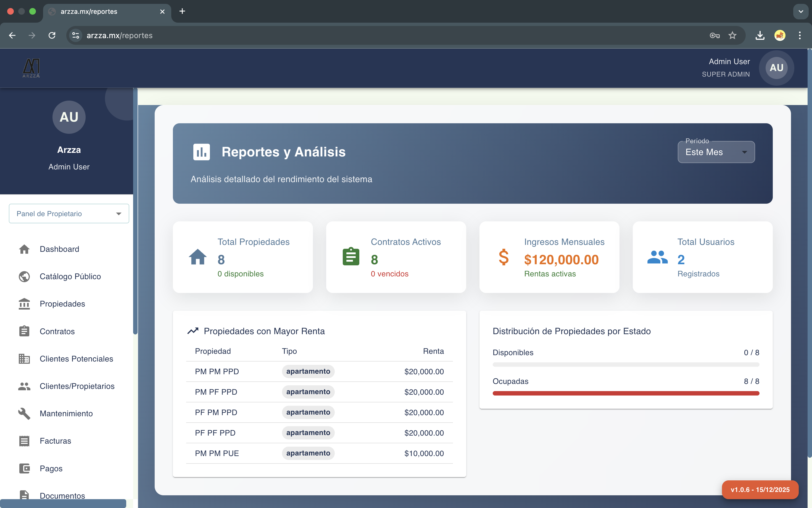Click the Ocupadas red progress bar
The image size is (812, 508).
(x=626, y=393)
